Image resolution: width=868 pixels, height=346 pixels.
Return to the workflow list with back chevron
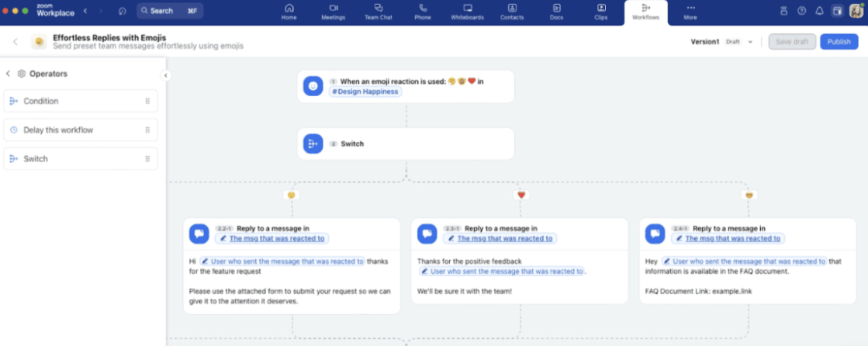click(x=16, y=42)
